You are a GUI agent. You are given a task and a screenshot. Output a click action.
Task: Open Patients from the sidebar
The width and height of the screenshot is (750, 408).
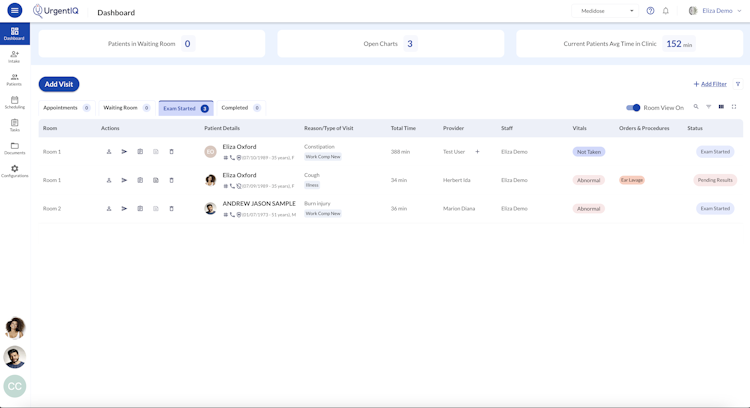tap(14, 80)
